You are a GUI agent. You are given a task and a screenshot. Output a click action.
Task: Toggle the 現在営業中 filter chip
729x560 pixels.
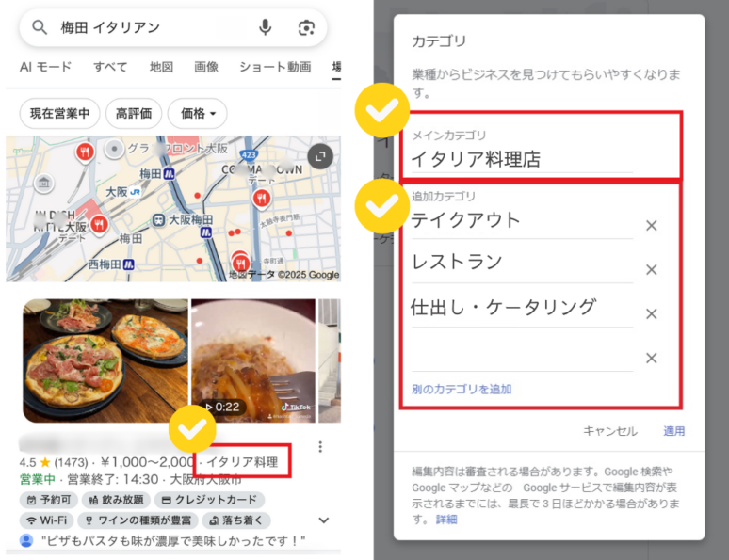(x=59, y=113)
